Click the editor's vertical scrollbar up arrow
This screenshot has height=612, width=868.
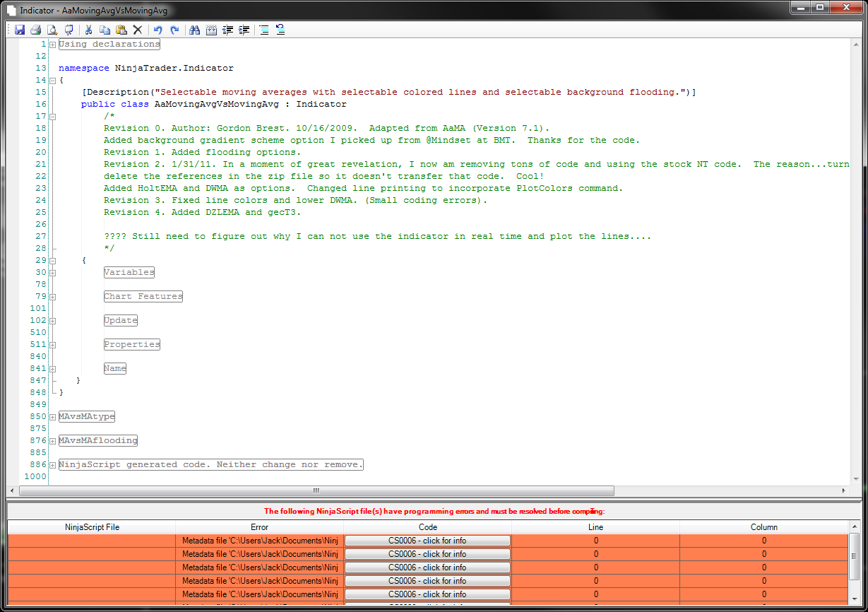pyautogui.click(x=855, y=44)
